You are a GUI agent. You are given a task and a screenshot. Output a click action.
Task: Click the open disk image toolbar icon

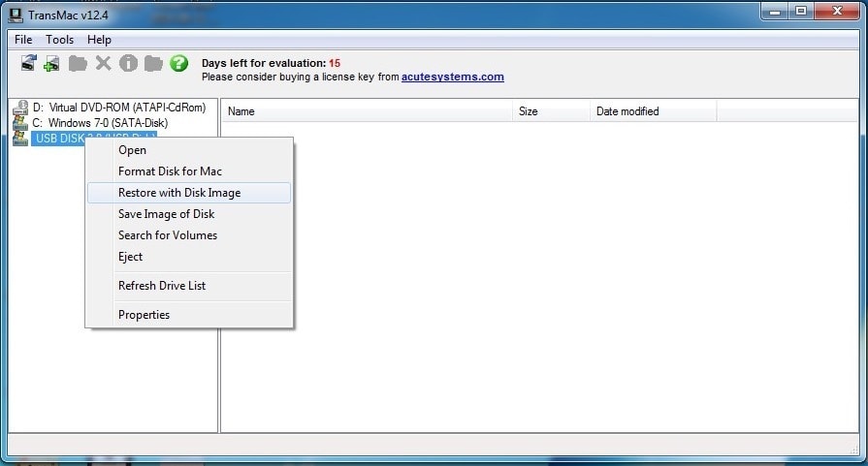[28, 63]
